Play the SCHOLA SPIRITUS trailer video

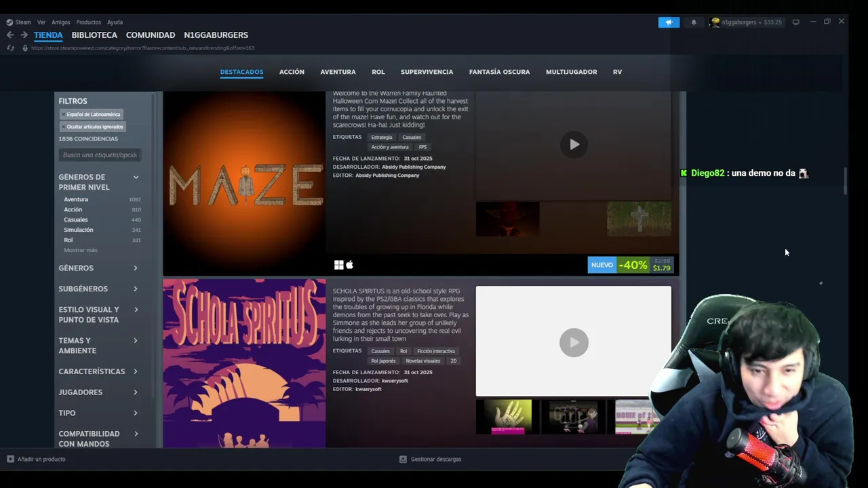pyautogui.click(x=574, y=342)
